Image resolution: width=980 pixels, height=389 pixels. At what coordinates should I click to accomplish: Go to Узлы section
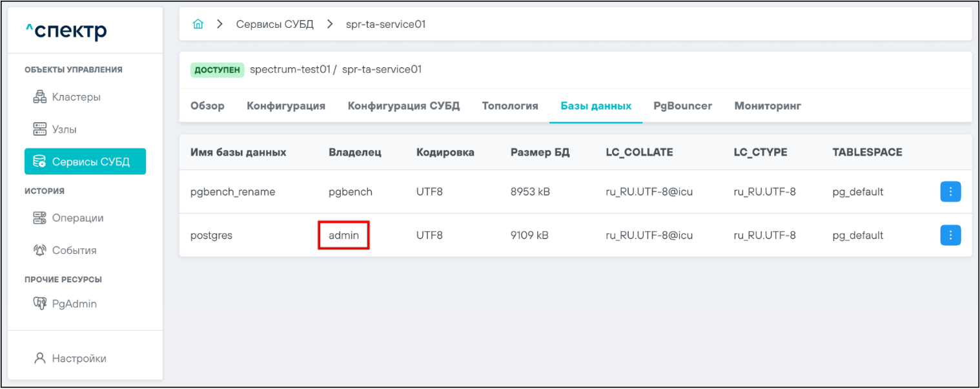click(56, 129)
